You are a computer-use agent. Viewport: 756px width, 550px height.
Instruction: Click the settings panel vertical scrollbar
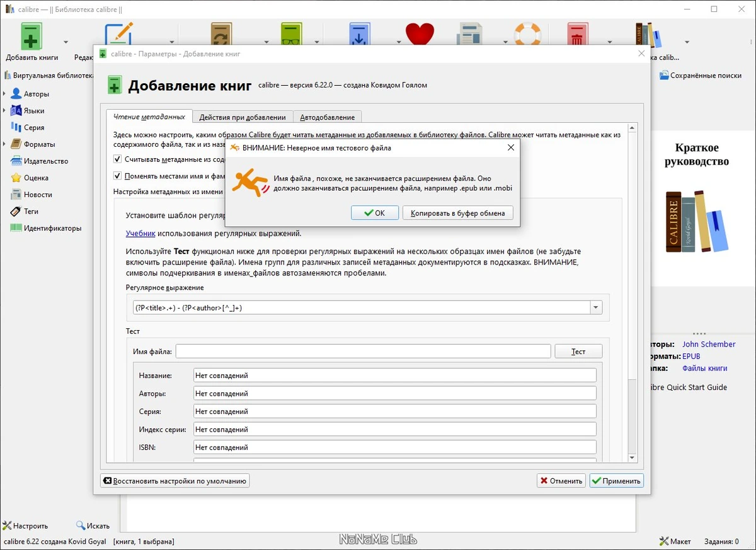633,293
